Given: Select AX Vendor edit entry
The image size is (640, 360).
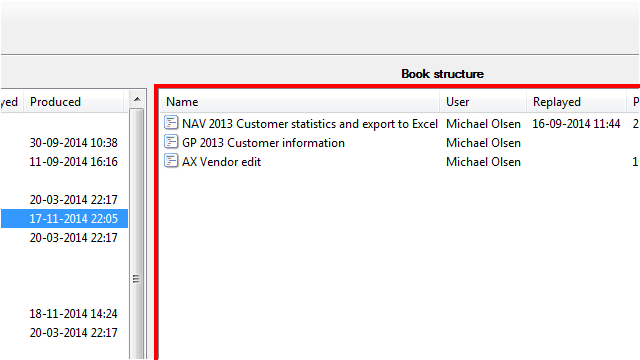Looking at the screenshot, I should pos(221,162).
